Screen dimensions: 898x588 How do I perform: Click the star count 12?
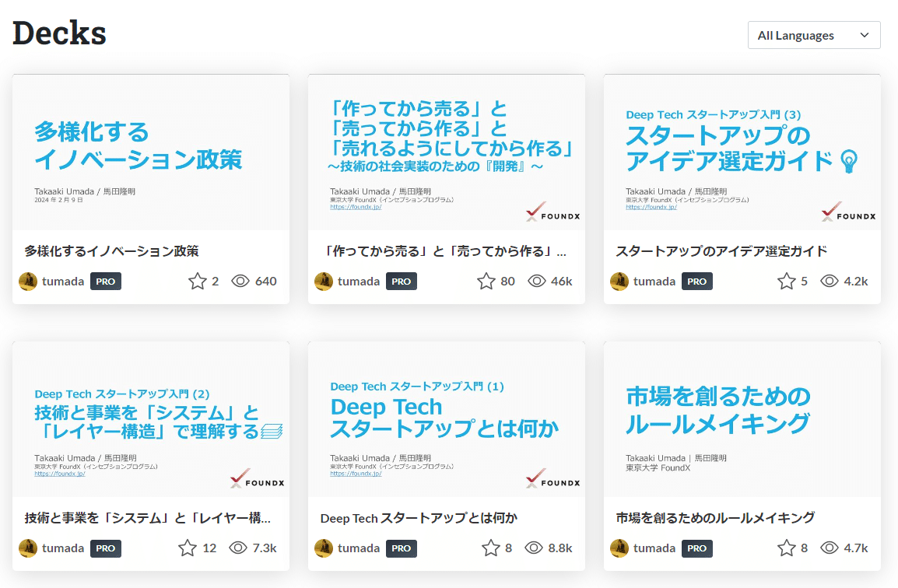click(209, 548)
